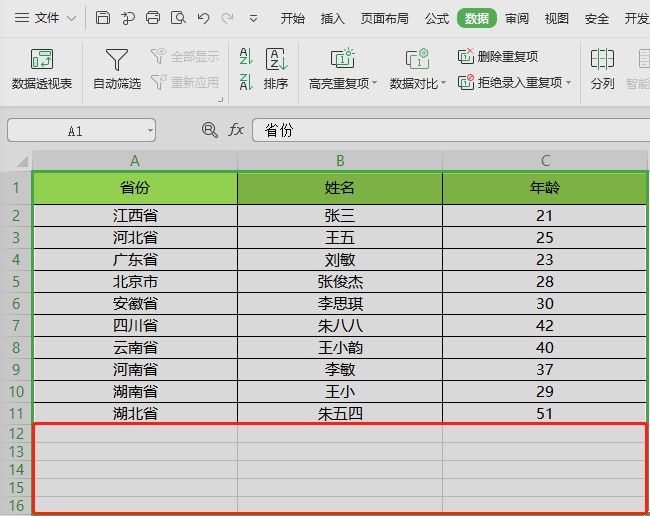This screenshot has height=516, width=650.
Task: Click the 年龄 header cell
Action: tap(545, 188)
